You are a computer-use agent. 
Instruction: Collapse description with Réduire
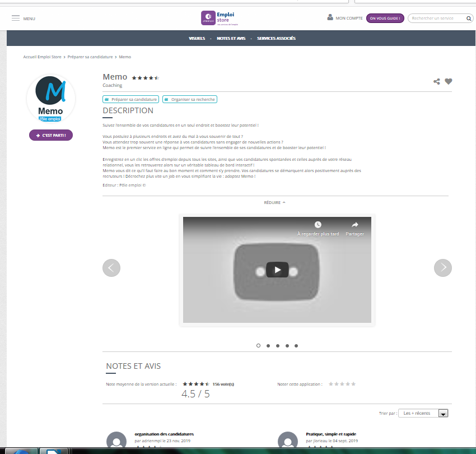coord(274,202)
